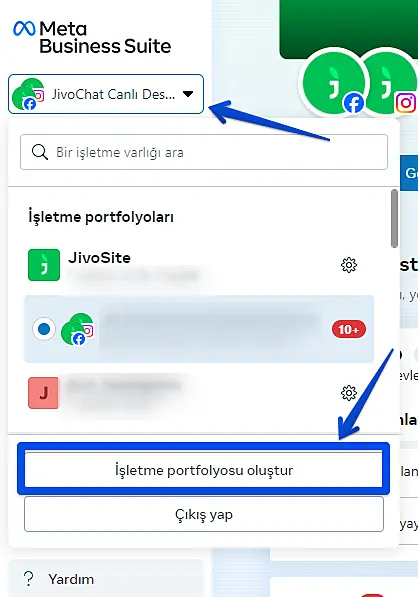Click the portfolio list scrollbar

(394, 219)
